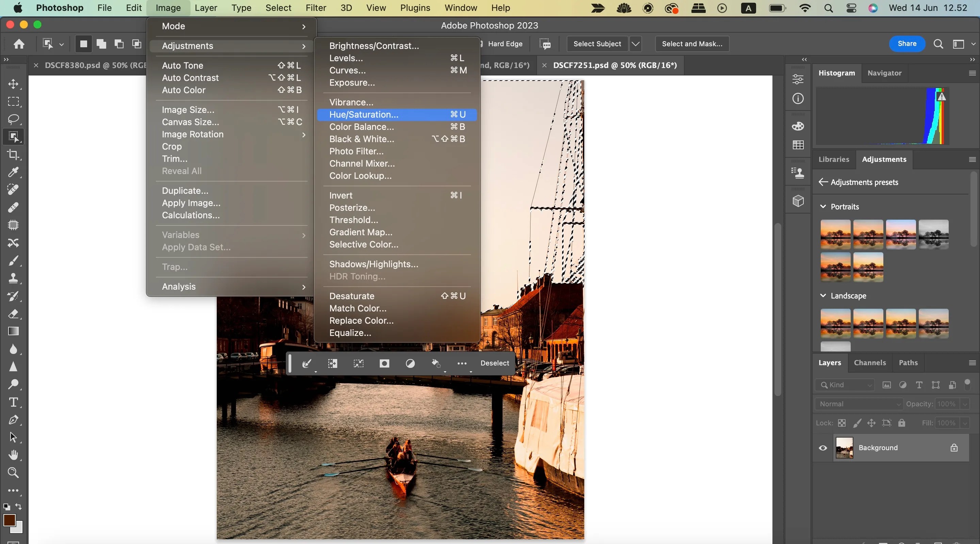Enable Subtract from Selection mode
Image resolution: width=980 pixels, height=544 pixels.
point(119,44)
